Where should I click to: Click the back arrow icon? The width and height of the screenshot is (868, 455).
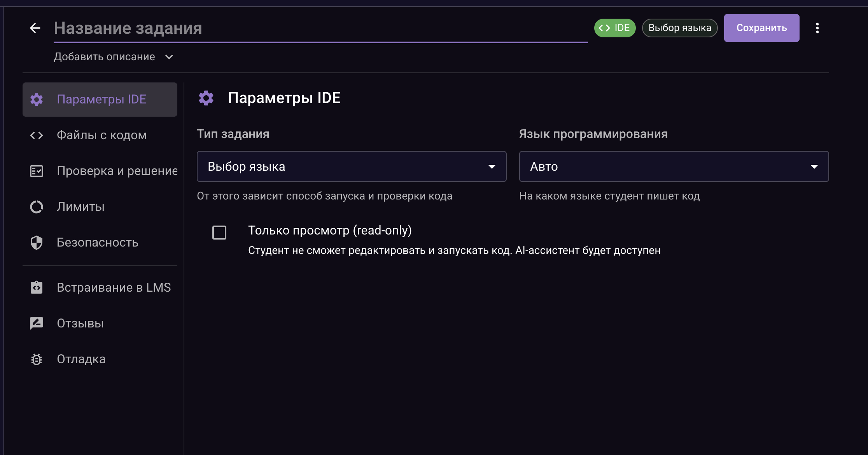pos(35,28)
